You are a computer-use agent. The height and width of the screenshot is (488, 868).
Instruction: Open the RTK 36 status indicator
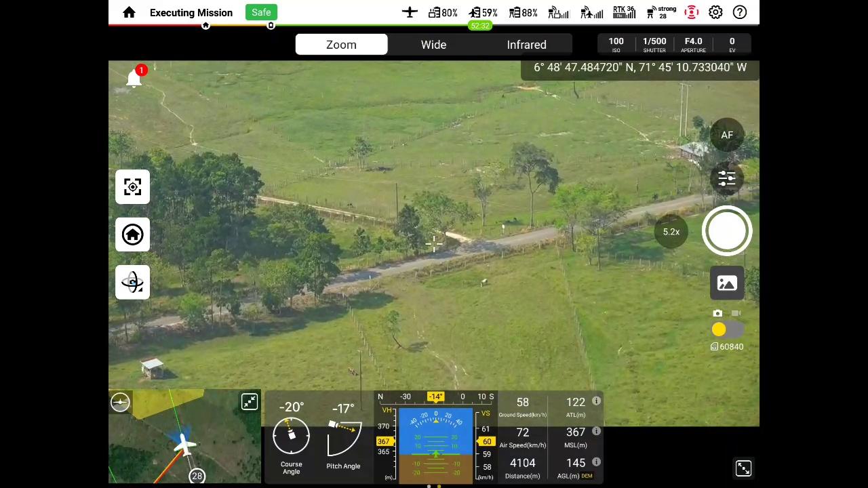pos(625,12)
